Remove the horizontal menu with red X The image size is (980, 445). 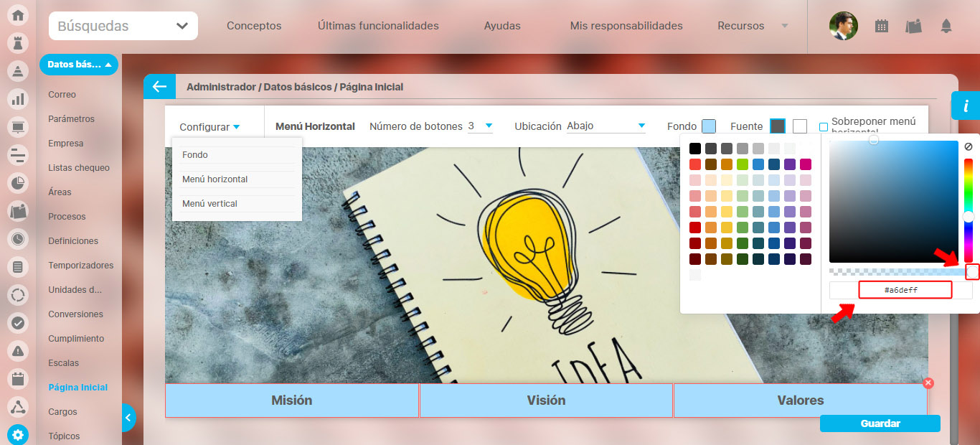point(928,383)
